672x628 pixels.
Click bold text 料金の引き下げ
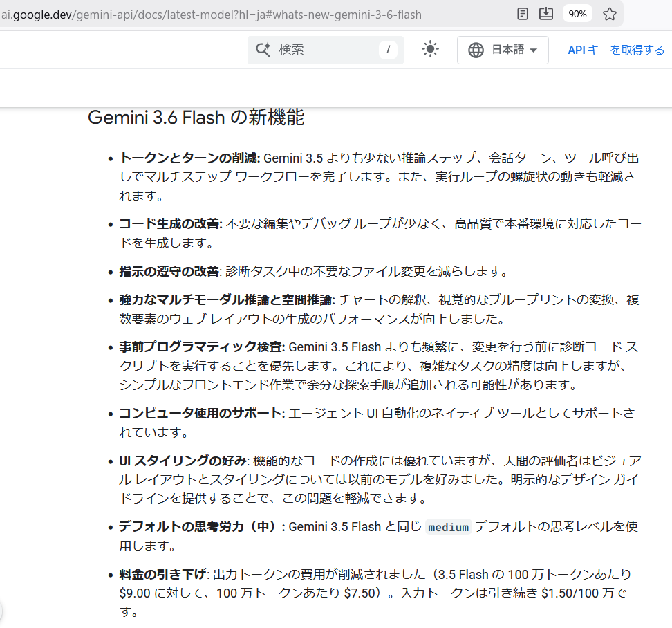pyautogui.click(x=163, y=575)
